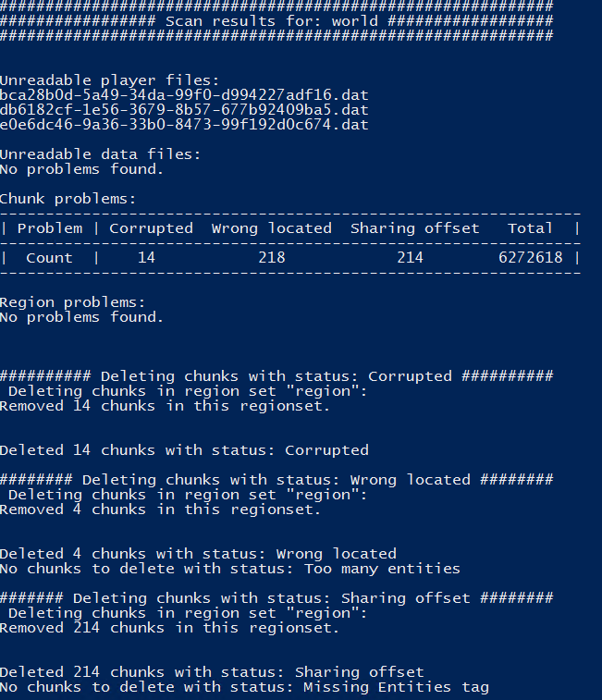
Task: Click the 'Deleted 14 chunks with status: Corrupted' line
Action: (x=184, y=450)
